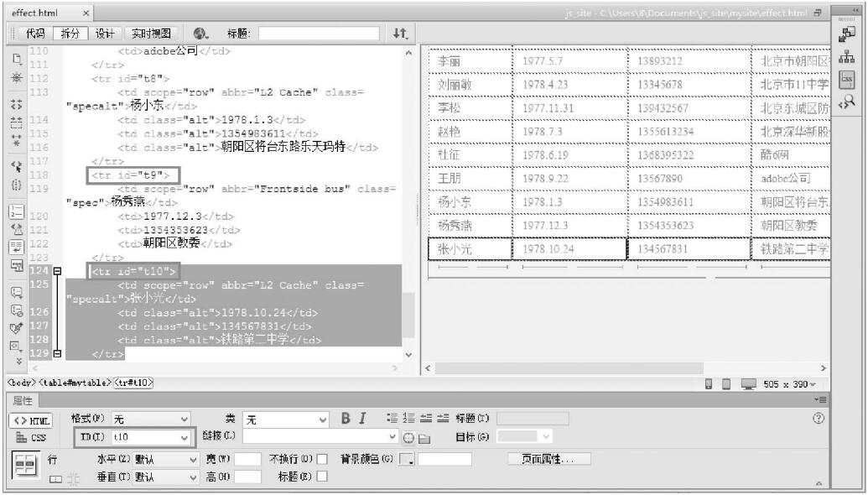This screenshot has height=495, width=868.
Task: Click the Italic I formatting icon
Action: (363, 418)
